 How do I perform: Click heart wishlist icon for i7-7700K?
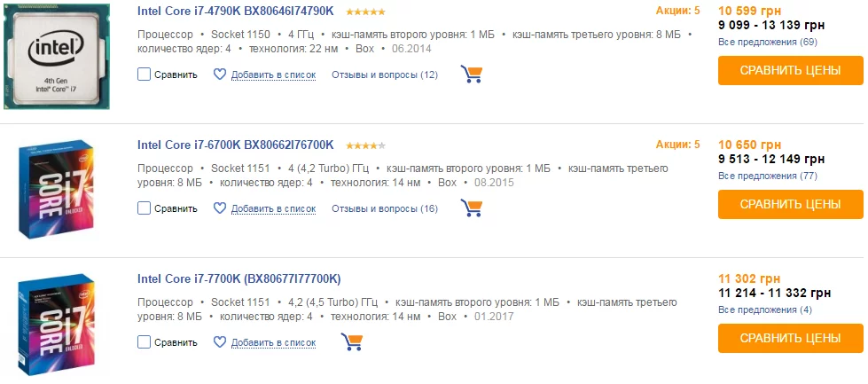[x=220, y=341]
